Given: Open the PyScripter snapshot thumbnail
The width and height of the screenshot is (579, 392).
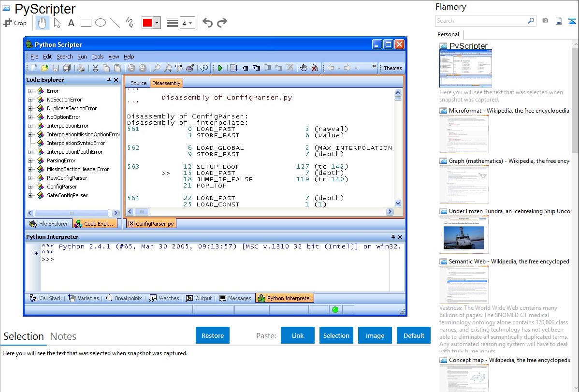Looking at the screenshot, I should click(465, 69).
